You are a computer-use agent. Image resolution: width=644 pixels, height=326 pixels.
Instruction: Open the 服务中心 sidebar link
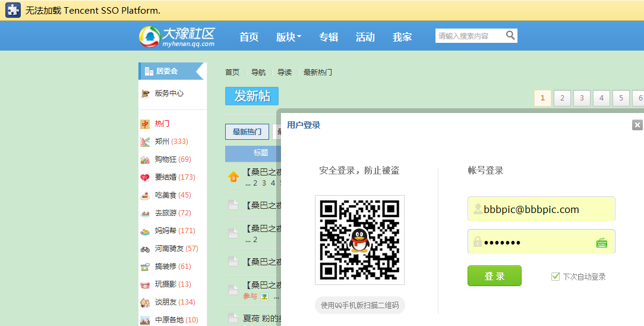pyautogui.click(x=169, y=93)
